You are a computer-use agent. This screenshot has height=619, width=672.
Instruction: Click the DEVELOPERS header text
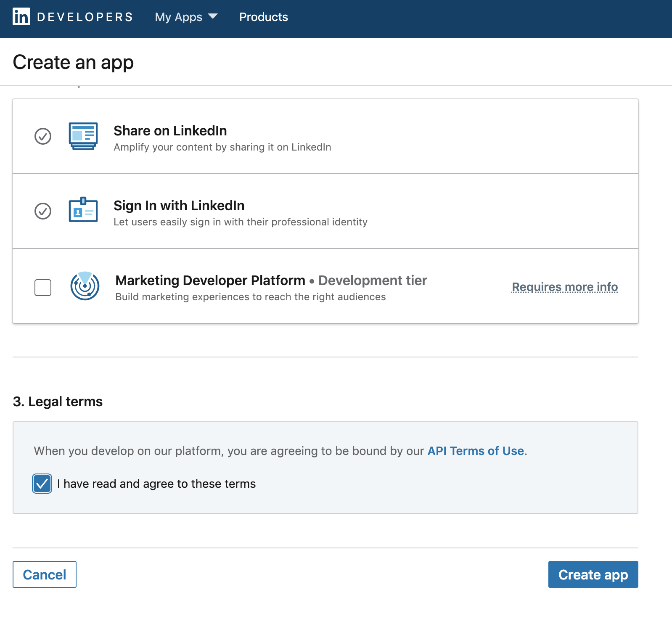pyautogui.click(x=85, y=17)
